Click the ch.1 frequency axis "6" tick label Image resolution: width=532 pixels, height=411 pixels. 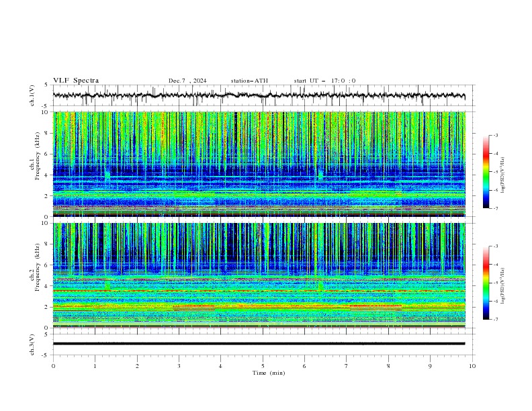(x=47, y=154)
